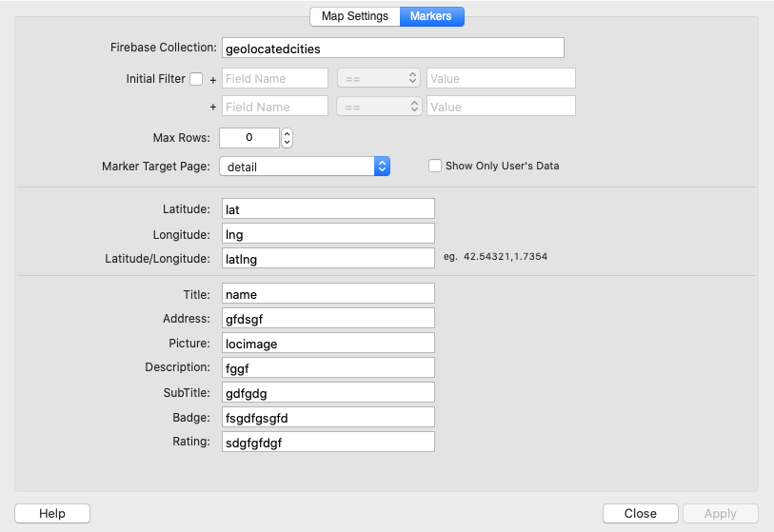Click the Badge input field
Screen dimensions: 774x532
327,417
